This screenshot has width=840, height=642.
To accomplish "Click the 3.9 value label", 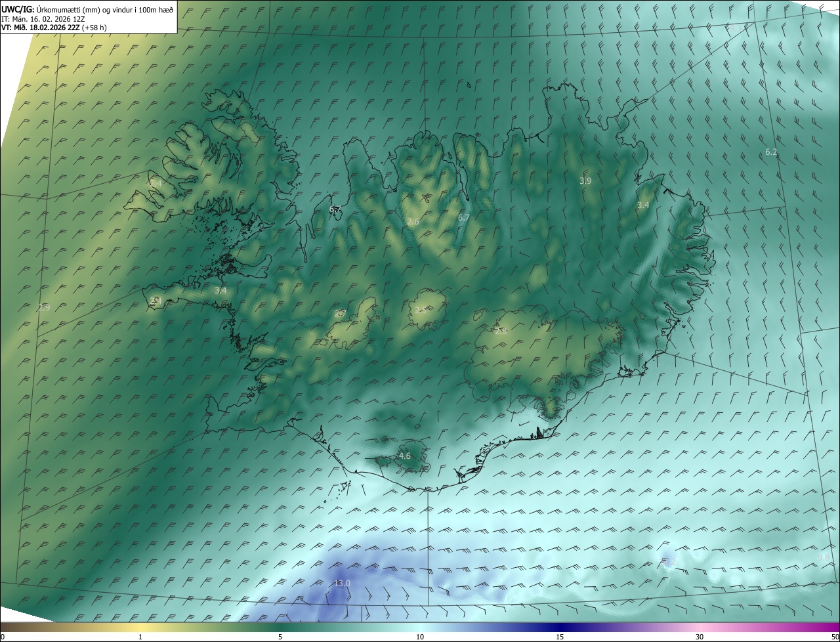I will pyautogui.click(x=586, y=181).
